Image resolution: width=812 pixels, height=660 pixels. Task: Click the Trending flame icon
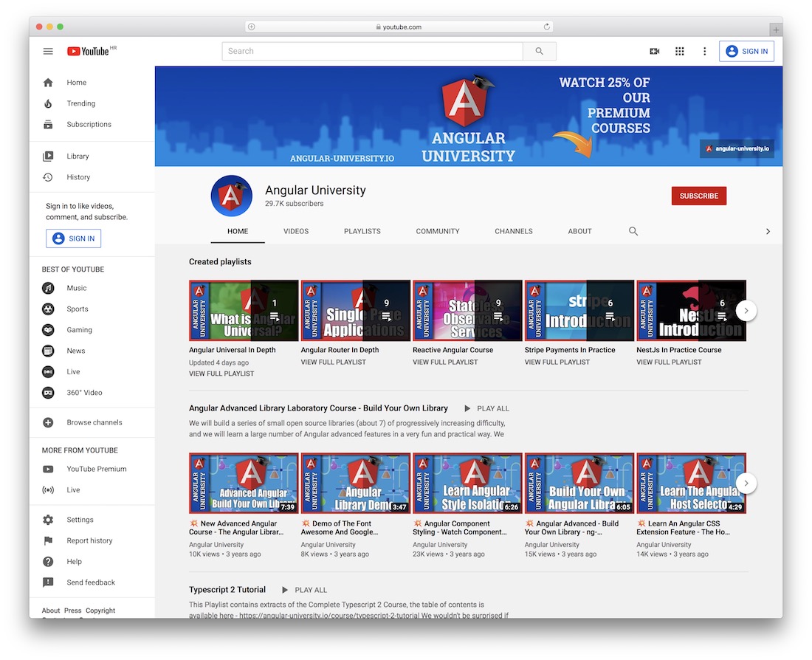[x=48, y=103]
